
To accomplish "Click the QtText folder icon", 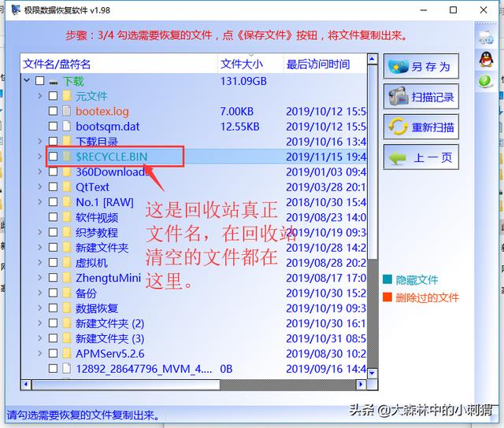I will pos(66,186).
